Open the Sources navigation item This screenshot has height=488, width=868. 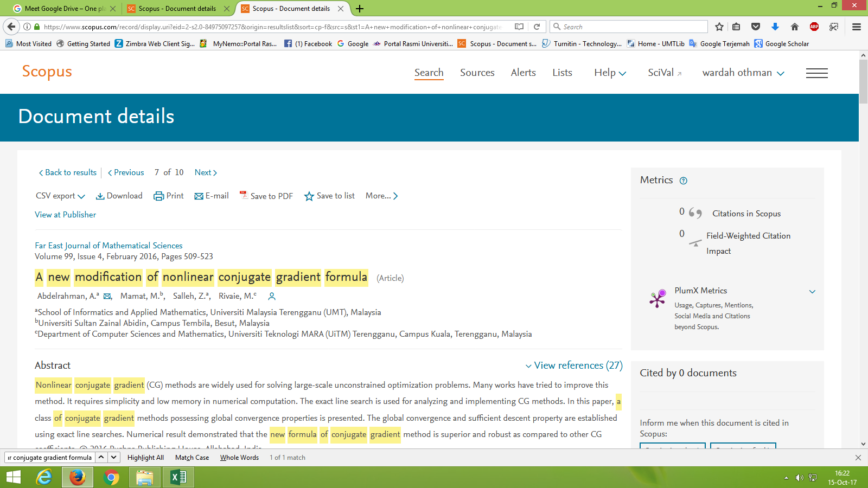(477, 73)
